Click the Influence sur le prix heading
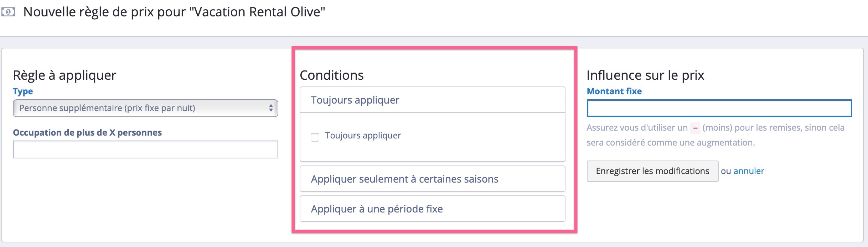Viewport: 868px width, 247px height. (x=645, y=75)
